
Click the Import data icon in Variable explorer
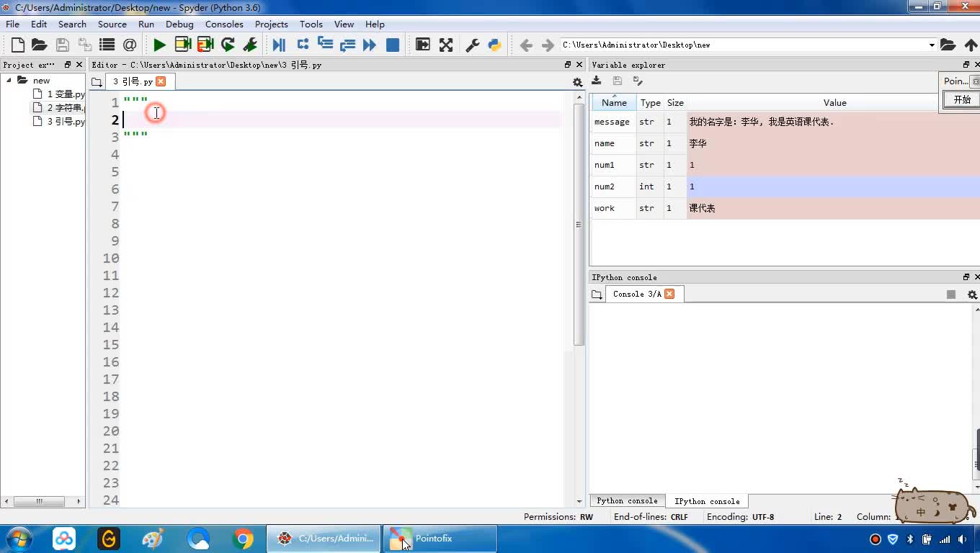pyautogui.click(x=597, y=81)
